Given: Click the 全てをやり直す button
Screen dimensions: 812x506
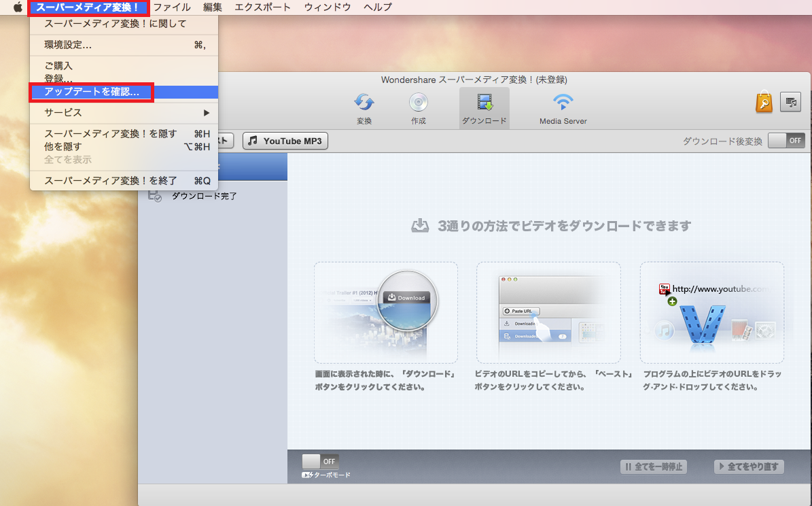Looking at the screenshot, I should [749, 467].
